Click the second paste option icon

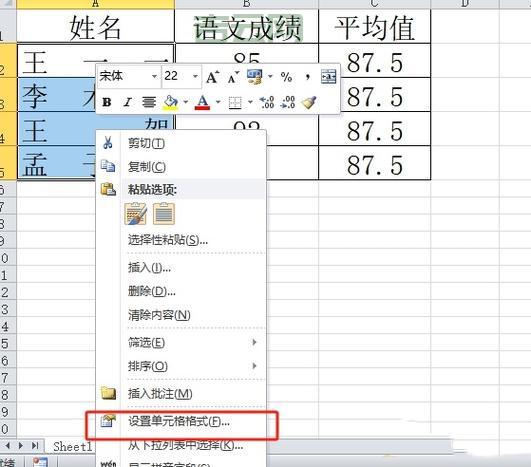point(164,213)
